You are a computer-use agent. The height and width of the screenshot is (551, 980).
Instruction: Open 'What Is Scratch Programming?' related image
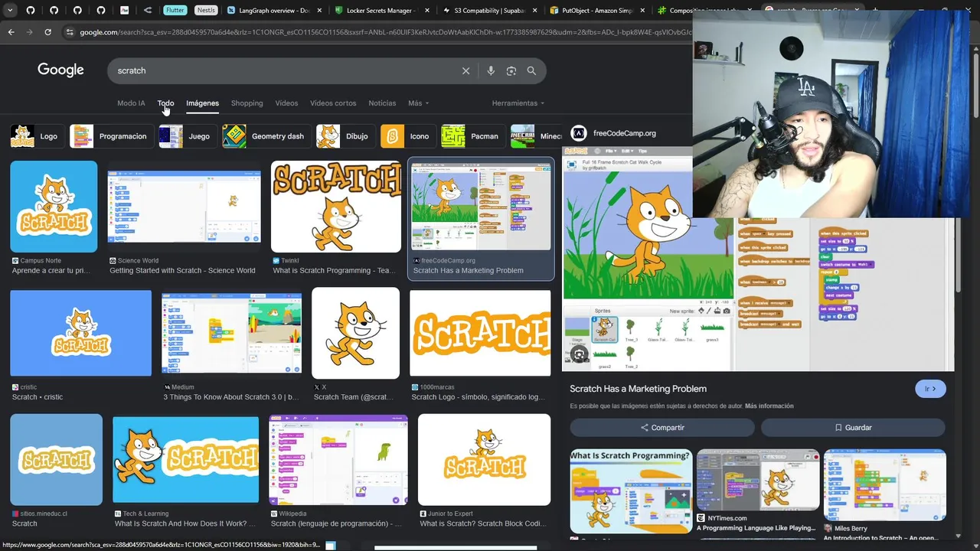point(631,491)
